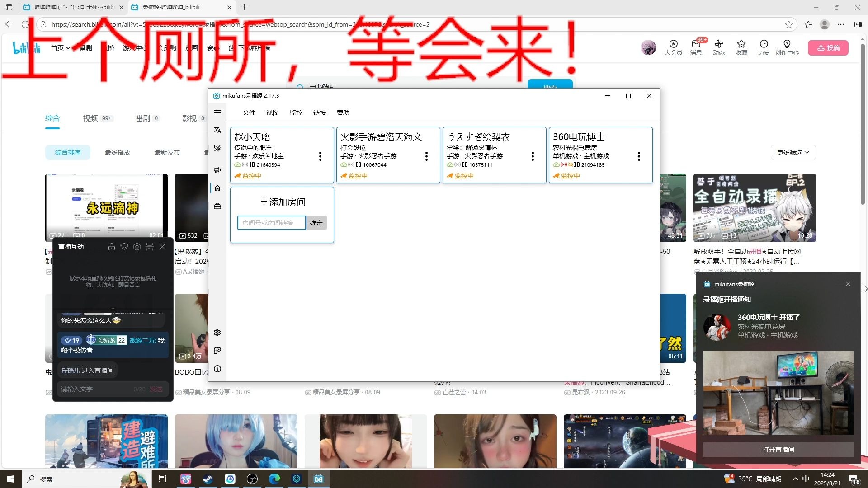Toggle the microphone icon in 直播互动 panel
Screen dimensions: 868x488
click(x=124, y=247)
